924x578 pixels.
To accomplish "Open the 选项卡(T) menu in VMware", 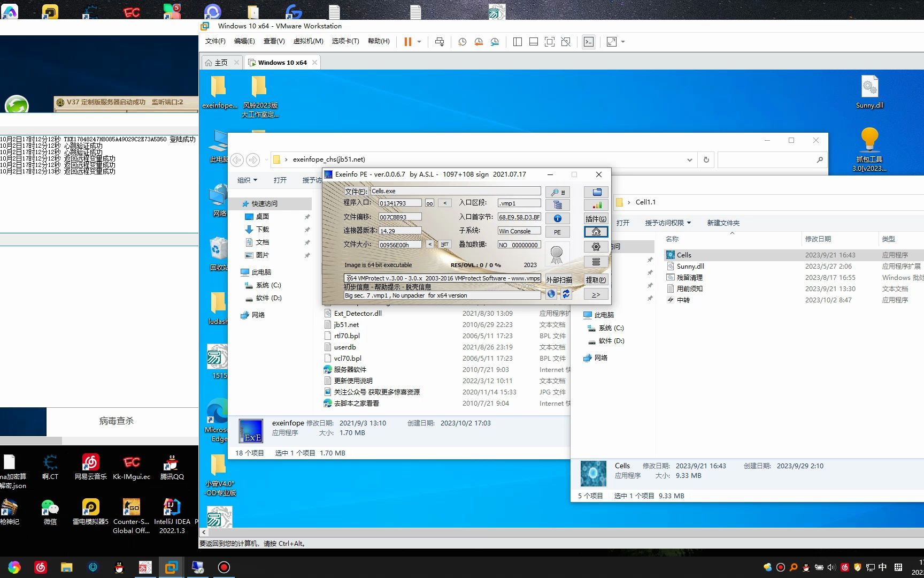I will coord(345,41).
